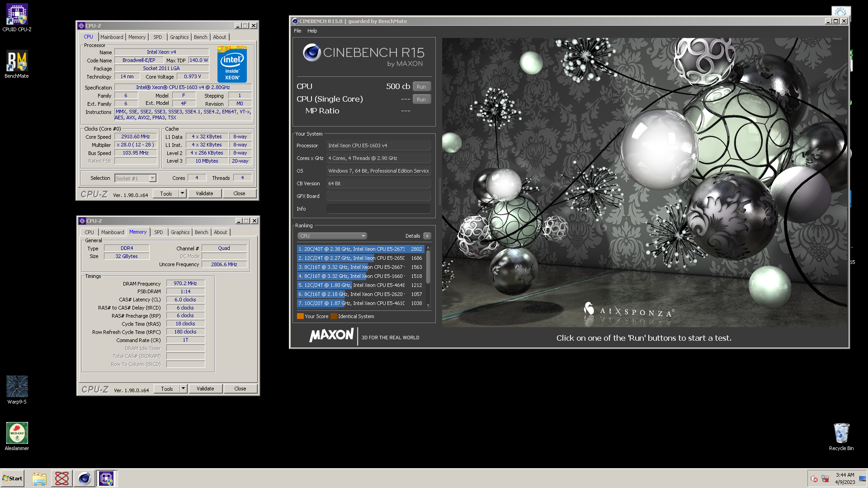Open the Socket #1 selection dropdown
Viewport: 868px width, 488px height.
[135, 178]
